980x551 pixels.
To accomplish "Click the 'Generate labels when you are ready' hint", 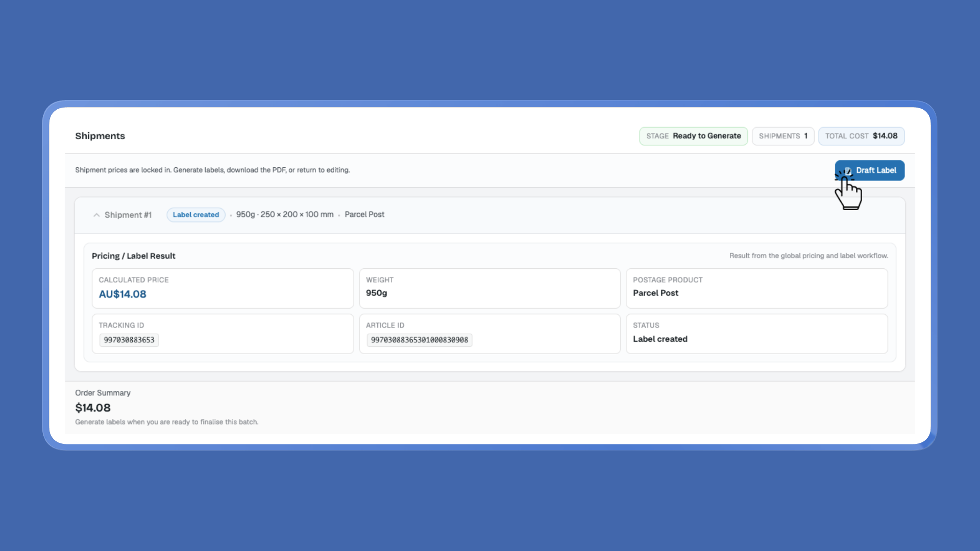I will point(166,422).
